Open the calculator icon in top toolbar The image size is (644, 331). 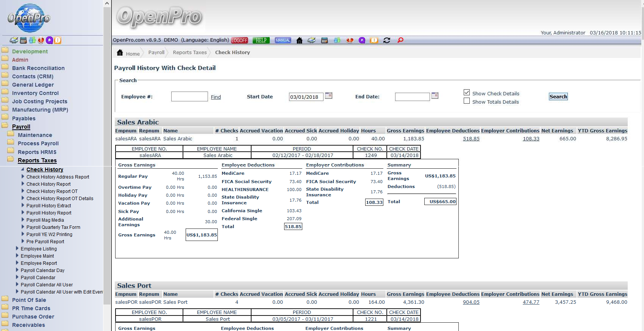pyautogui.click(x=324, y=40)
